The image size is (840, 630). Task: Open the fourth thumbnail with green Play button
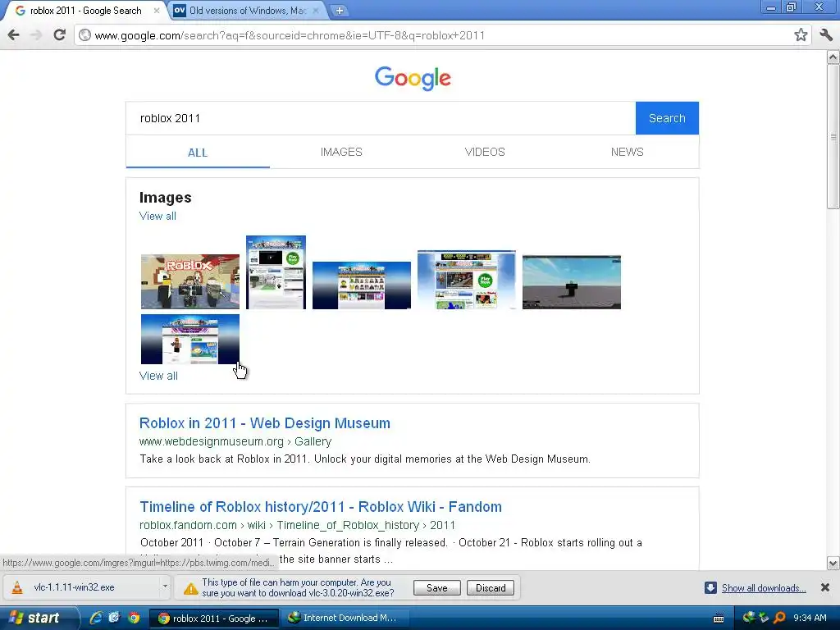467,279
